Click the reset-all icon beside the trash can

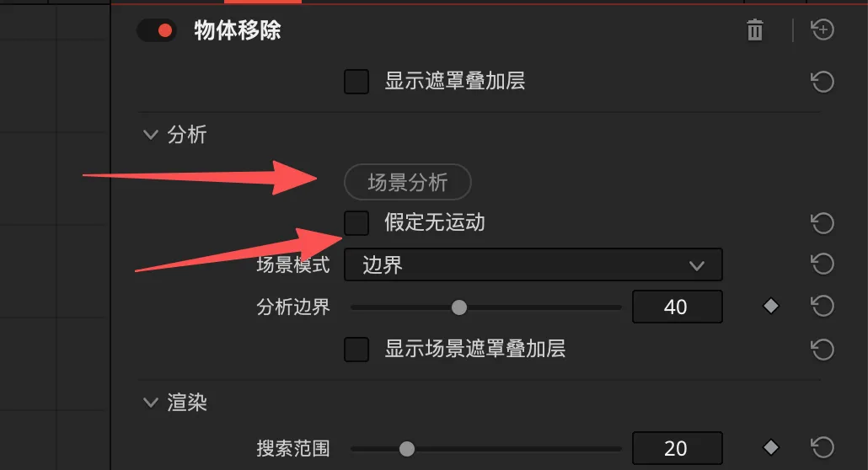click(x=822, y=29)
